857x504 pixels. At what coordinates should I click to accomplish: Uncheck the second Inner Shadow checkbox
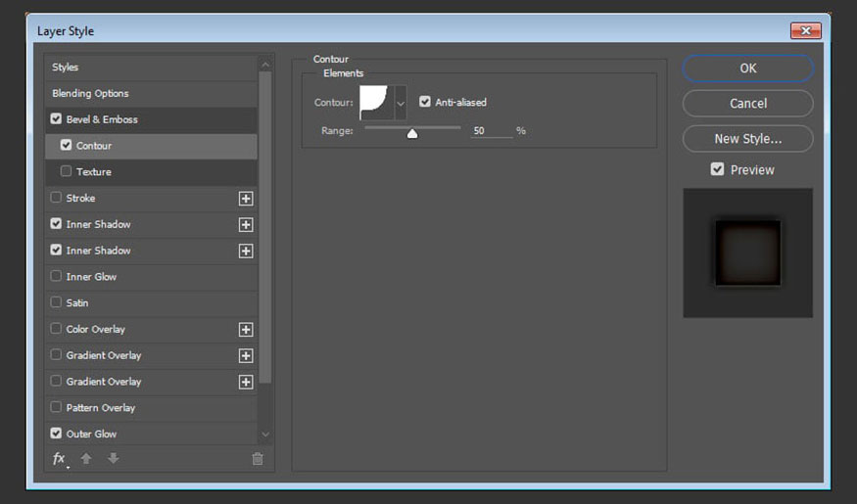click(x=56, y=250)
